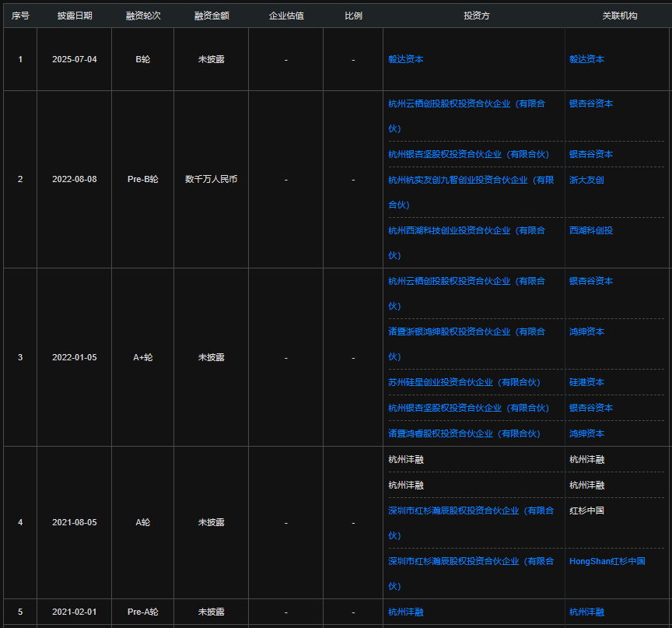Click 银杏谷资本 beside 杭州银杏坚 in the Pre-B轮 round

point(590,154)
